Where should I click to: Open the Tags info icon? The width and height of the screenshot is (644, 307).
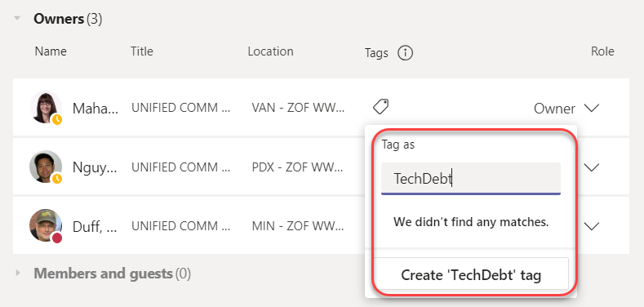point(406,52)
